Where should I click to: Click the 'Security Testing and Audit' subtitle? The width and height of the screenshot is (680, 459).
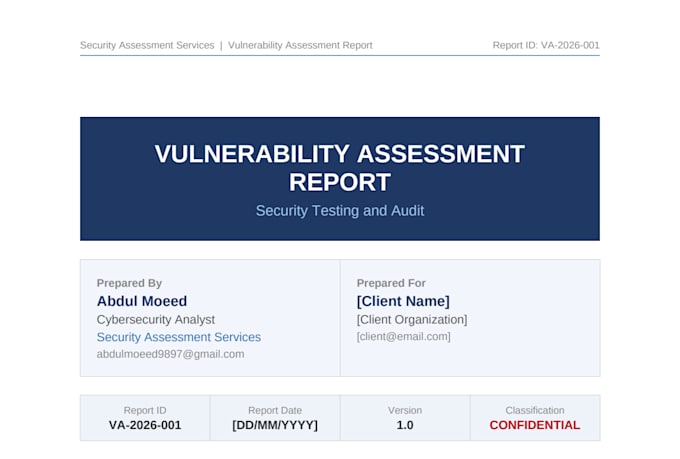340,211
